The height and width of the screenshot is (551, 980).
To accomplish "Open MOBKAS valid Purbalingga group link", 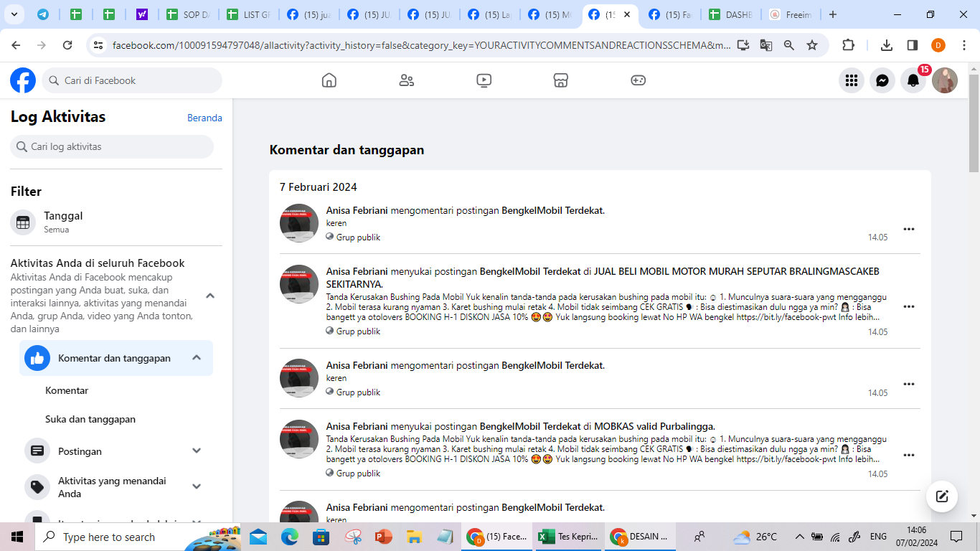I will [654, 426].
